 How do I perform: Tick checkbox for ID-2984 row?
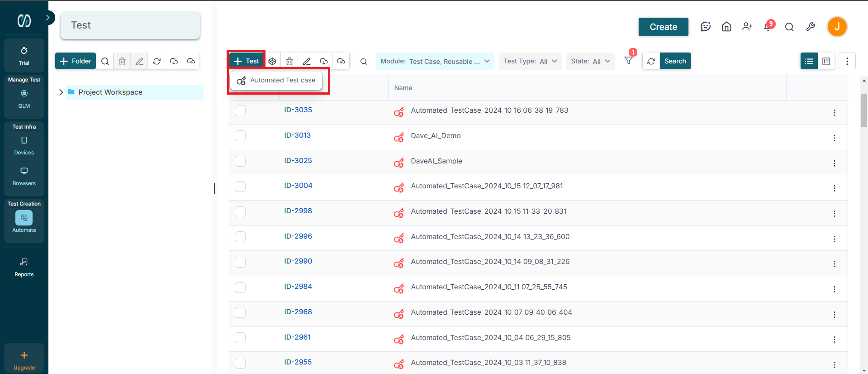[240, 288]
